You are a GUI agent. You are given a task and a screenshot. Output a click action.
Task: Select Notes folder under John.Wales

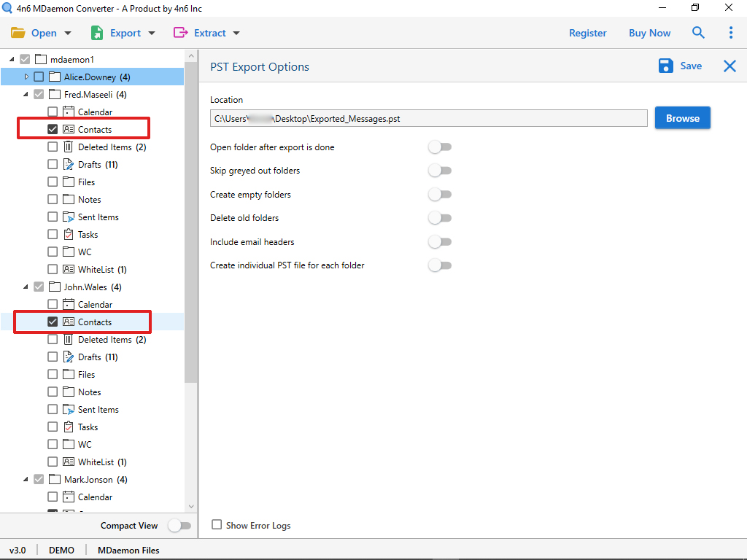coord(90,392)
